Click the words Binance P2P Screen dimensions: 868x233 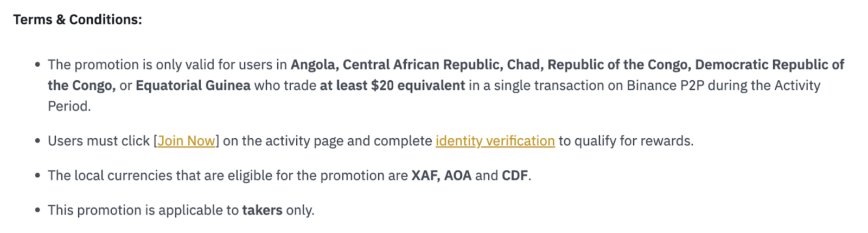click(x=665, y=86)
